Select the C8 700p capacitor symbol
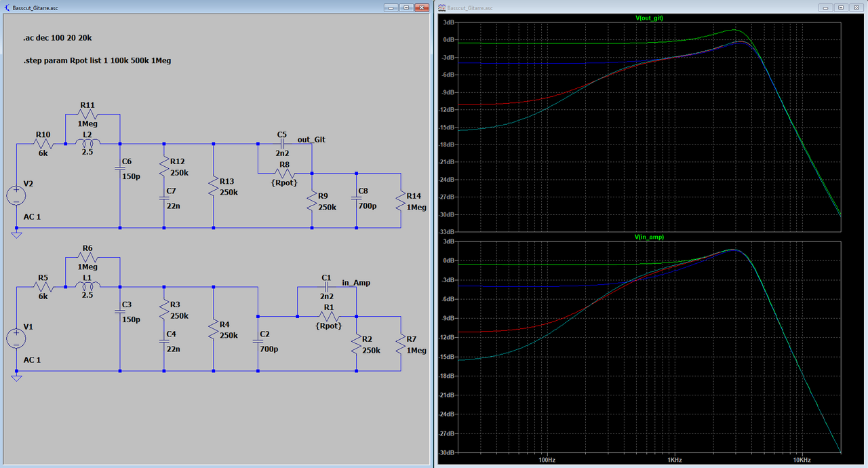This screenshot has width=868, height=468. tap(356, 197)
